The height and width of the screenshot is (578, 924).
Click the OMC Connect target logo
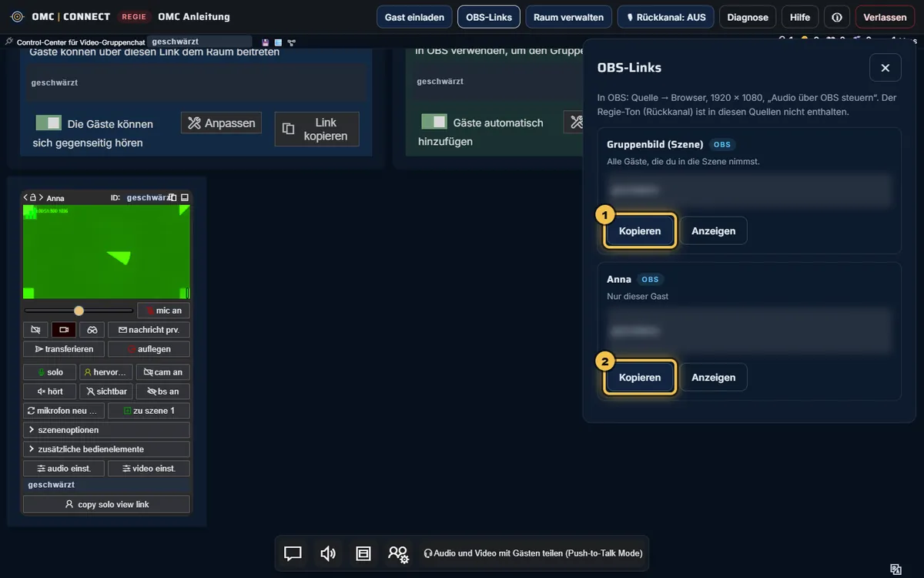(x=17, y=17)
